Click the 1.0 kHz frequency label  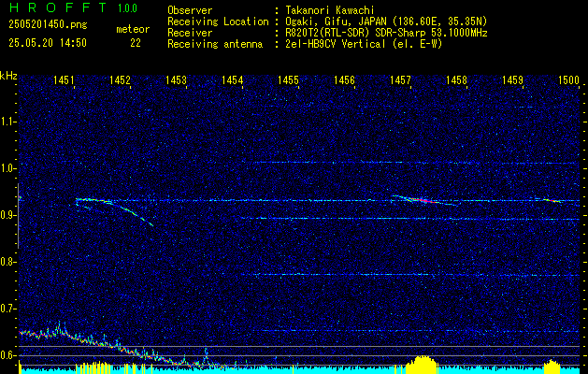click(x=7, y=168)
